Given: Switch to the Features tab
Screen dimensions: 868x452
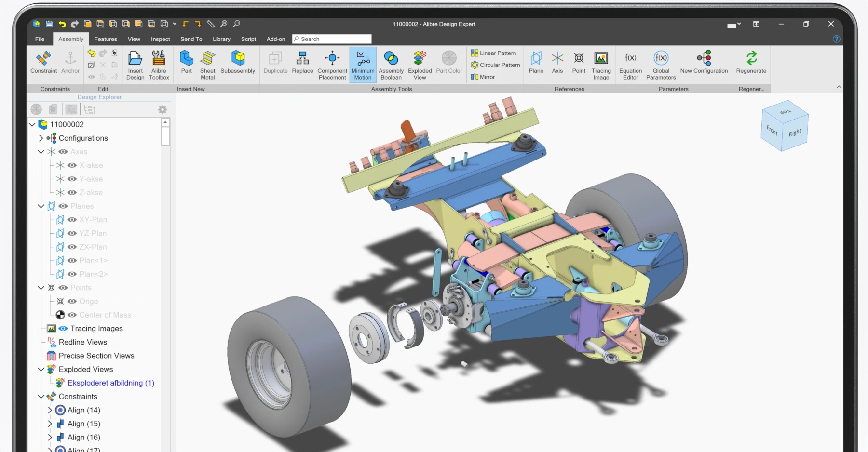Looking at the screenshot, I should point(106,39).
